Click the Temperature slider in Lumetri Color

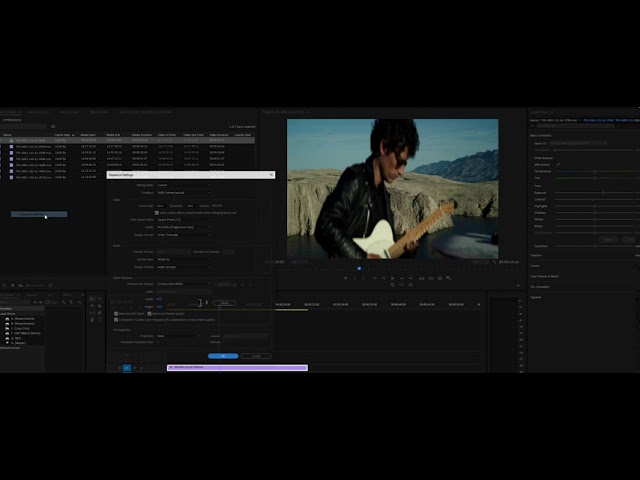pos(595,171)
